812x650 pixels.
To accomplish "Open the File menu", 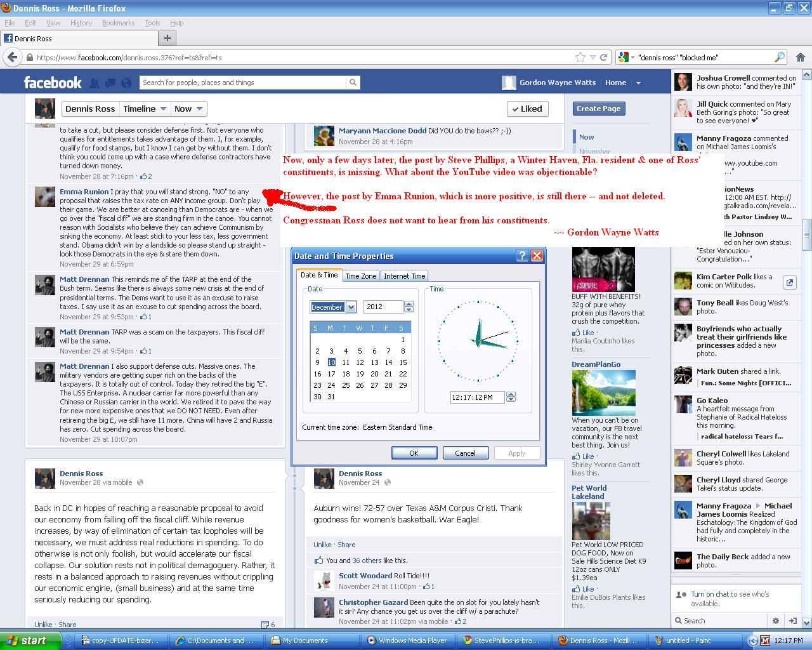I will (x=10, y=23).
